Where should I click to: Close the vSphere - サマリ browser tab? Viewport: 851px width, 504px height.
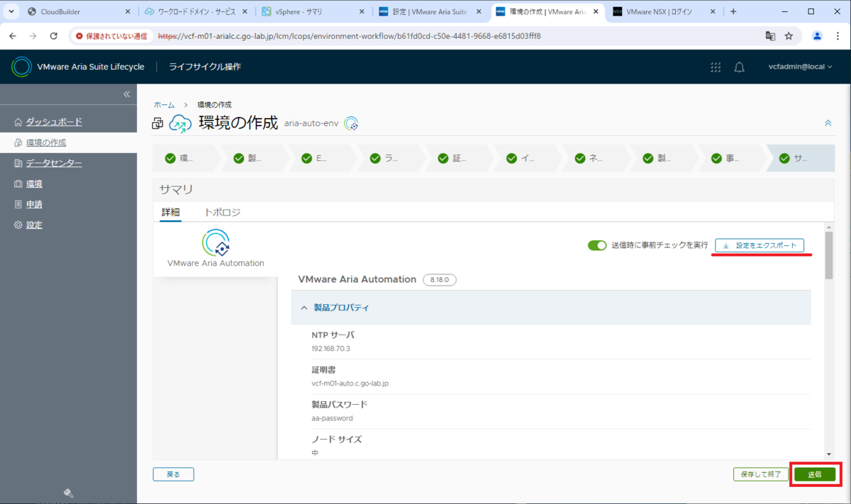[x=361, y=11]
